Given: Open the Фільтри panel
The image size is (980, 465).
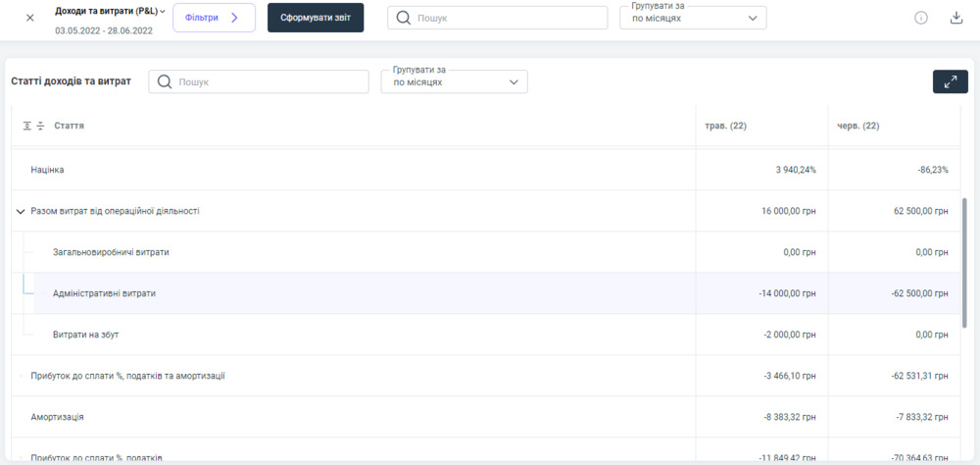Looking at the screenshot, I should pyautogui.click(x=214, y=18).
